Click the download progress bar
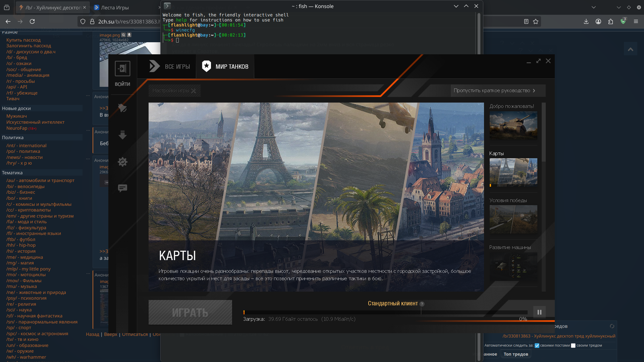Image resolution: width=644 pixels, height=362 pixels. click(x=386, y=312)
